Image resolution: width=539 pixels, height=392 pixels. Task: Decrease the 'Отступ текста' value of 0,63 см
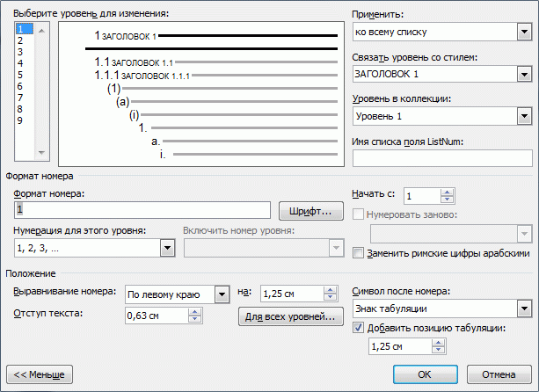pos(194,318)
